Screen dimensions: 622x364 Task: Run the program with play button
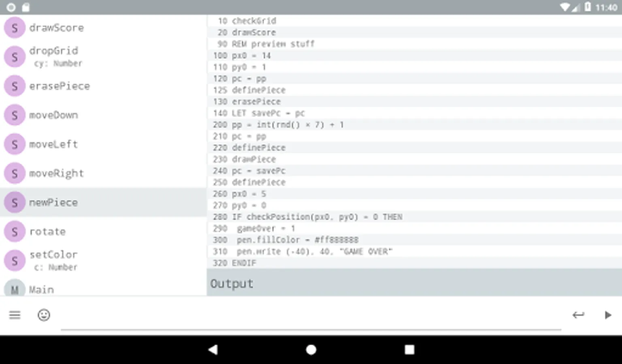(x=607, y=315)
